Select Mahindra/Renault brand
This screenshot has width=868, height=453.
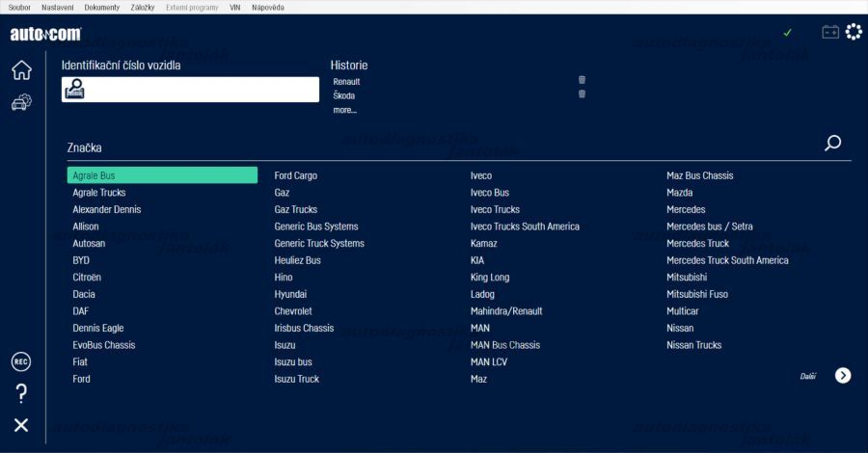click(x=506, y=311)
